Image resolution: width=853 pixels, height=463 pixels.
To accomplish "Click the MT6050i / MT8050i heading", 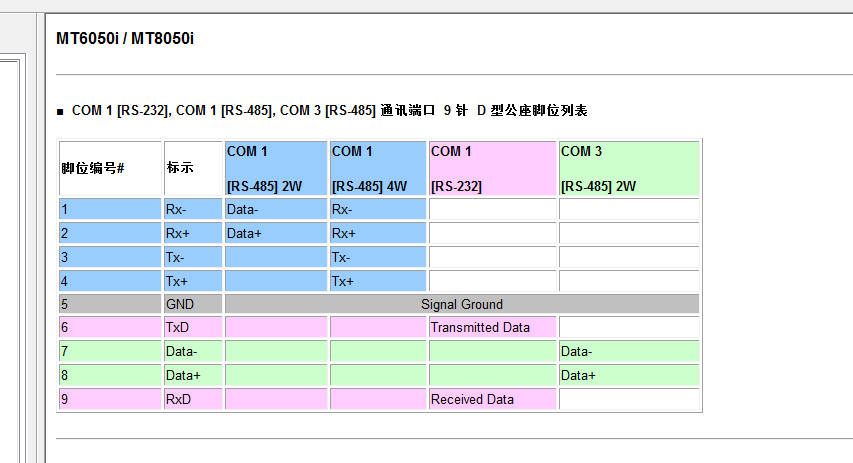I will [x=125, y=38].
